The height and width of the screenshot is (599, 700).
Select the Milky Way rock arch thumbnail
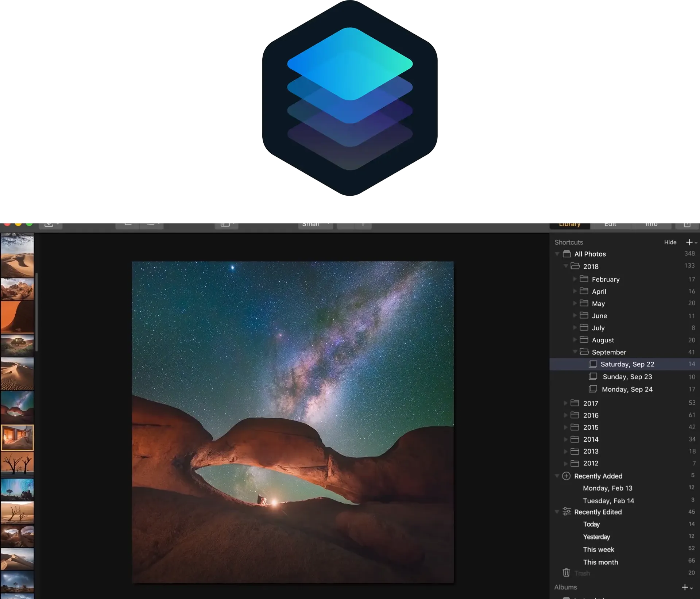point(17,407)
